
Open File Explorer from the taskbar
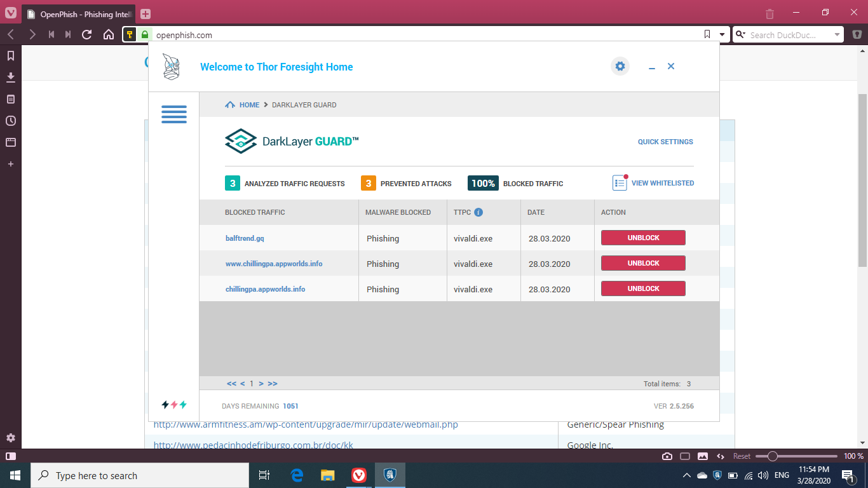327,475
